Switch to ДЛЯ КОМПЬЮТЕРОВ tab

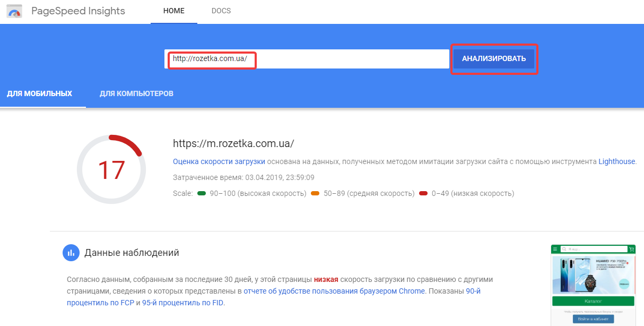(136, 94)
